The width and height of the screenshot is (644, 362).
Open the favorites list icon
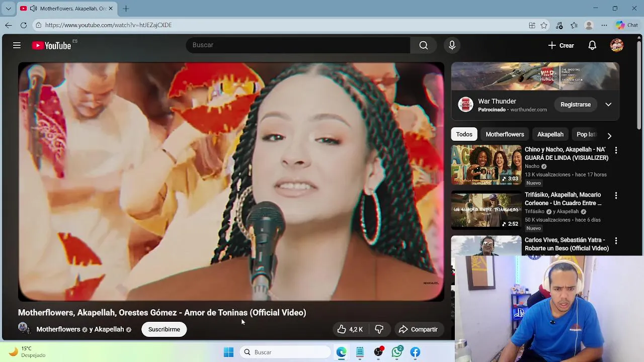tap(574, 25)
